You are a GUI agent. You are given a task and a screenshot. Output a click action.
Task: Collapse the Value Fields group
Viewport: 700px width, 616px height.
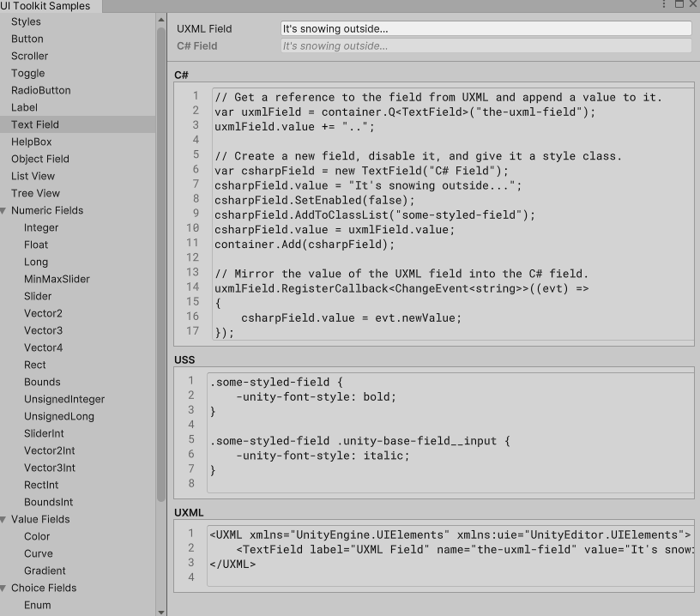tap(3, 520)
